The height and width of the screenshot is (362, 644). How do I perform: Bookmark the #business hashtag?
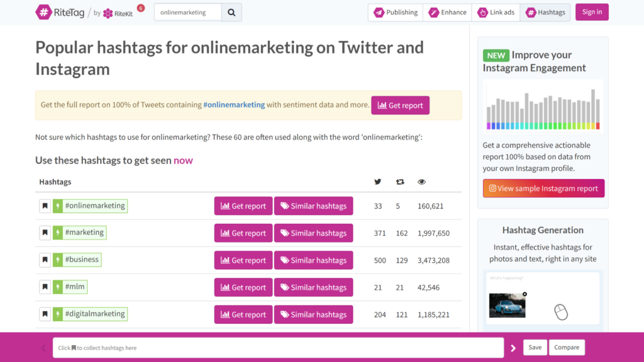45,260
